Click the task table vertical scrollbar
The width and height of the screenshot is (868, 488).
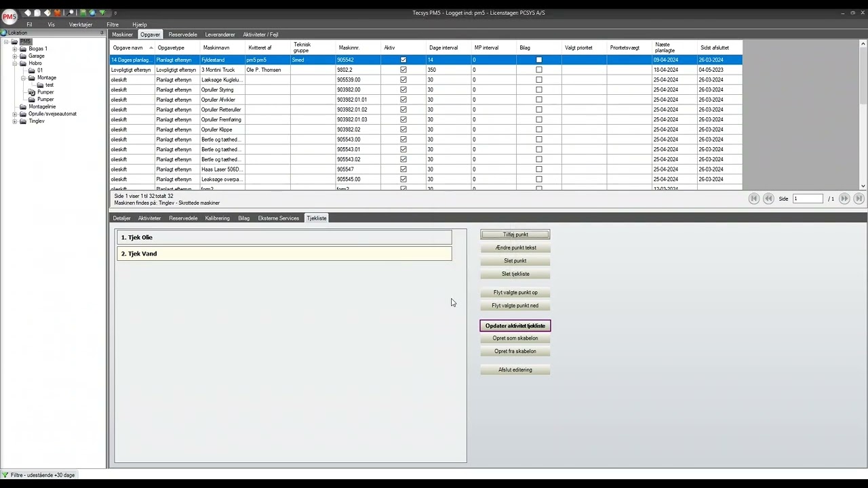point(863,115)
